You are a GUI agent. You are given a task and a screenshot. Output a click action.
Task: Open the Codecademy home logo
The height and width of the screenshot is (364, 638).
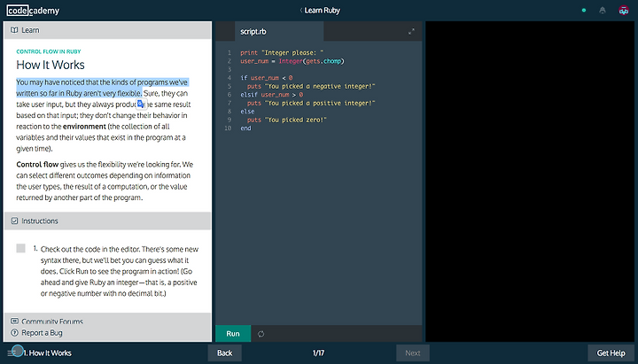pyautogui.click(x=33, y=11)
